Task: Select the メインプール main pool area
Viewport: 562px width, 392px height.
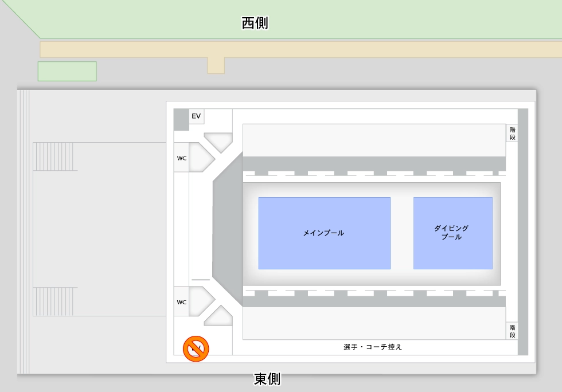Action: (324, 233)
